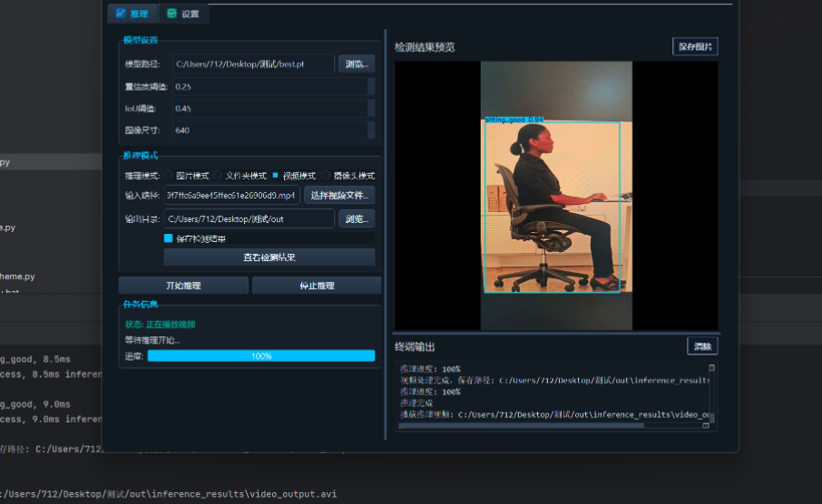The width and height of the screenshot is (822, 504).
Task: Click the 终端输出 heading
Action: click(x=415, y=347)
